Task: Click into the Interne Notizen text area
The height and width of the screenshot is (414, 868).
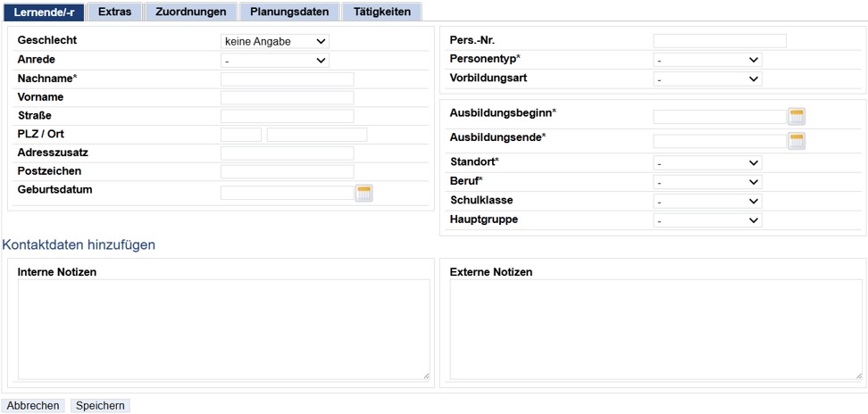Action: pyautogui.click(x=223, y=328)
